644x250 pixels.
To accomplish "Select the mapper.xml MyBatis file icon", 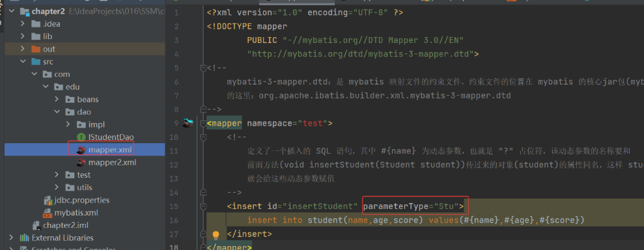I will pos(81,150).
